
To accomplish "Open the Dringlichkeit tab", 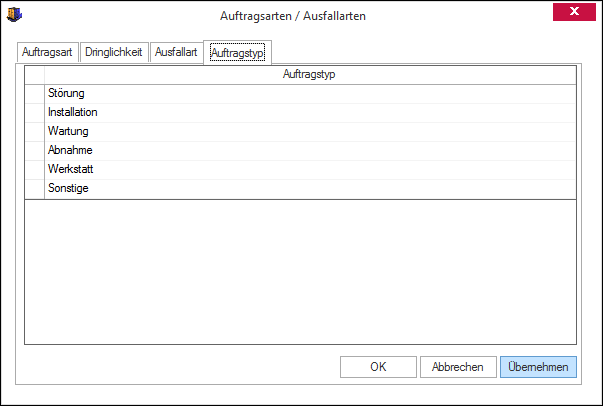I will (x=114, y=52).
